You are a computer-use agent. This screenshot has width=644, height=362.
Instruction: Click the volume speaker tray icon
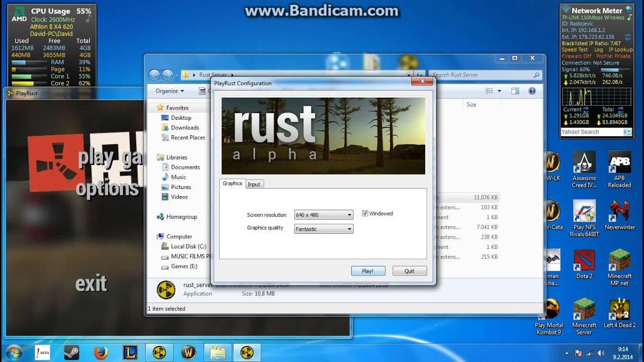(x=601, y=353)
